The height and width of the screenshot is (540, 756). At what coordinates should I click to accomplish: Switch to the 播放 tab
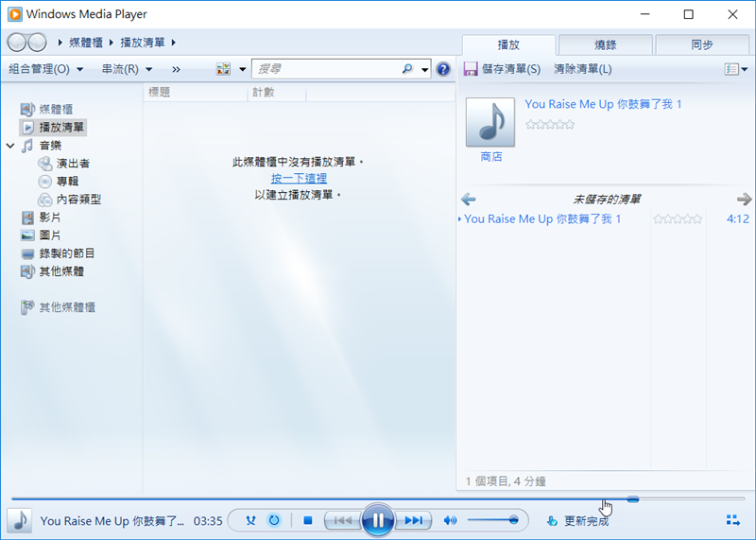(508, 44)
